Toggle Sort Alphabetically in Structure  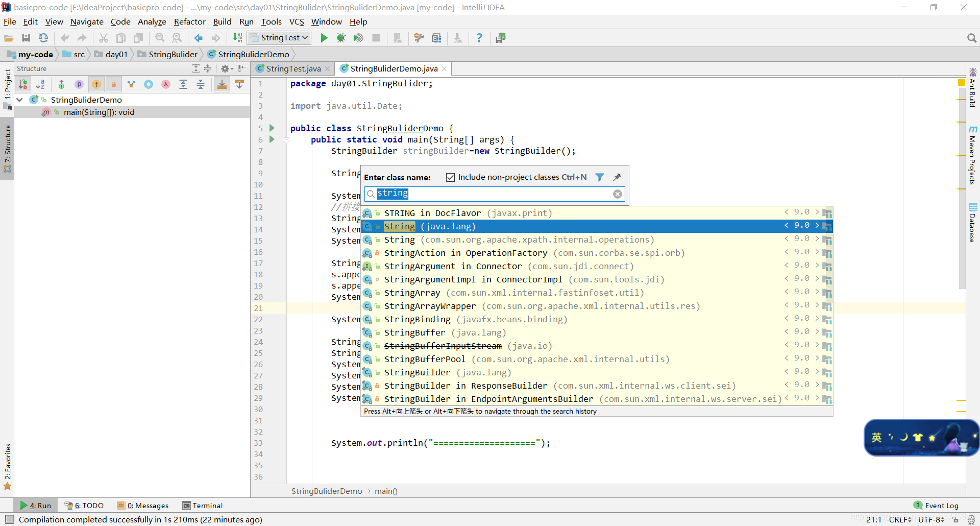[x=41, y=85]
